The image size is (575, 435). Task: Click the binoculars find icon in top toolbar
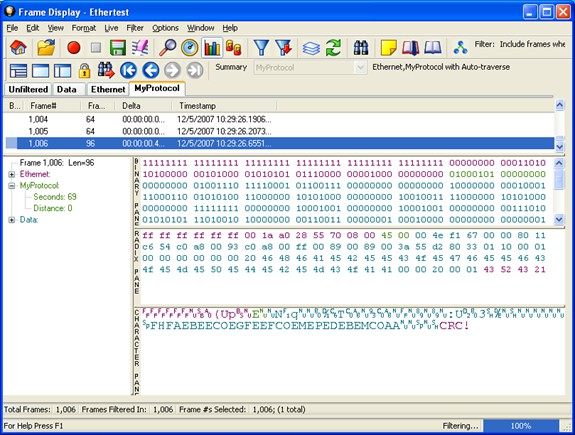(361, 48)
